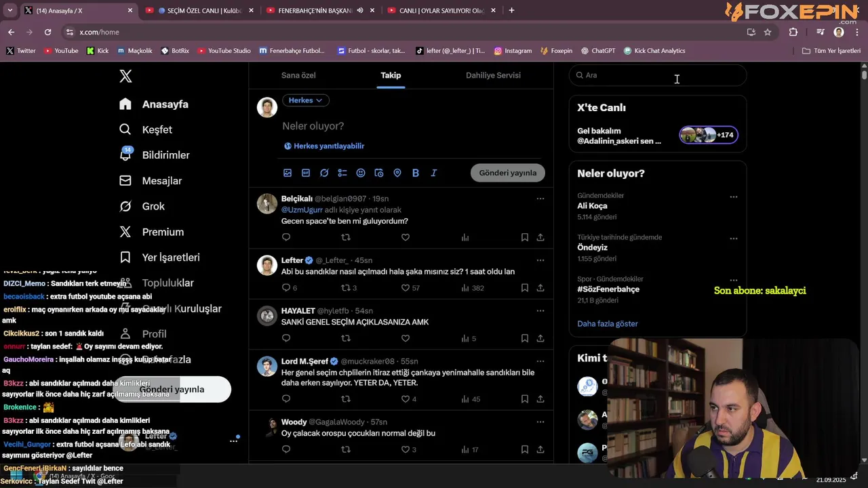The height and width of the screenshot is (488, 868).
Task: Like Lefter's post with 57 likes
Action: point(406,288)
